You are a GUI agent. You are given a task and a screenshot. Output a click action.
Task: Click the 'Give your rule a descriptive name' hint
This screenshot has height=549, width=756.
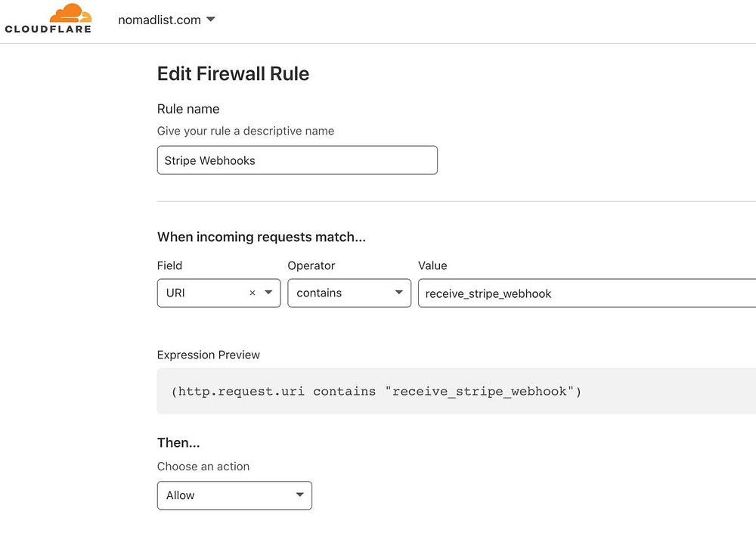(246, 131)
